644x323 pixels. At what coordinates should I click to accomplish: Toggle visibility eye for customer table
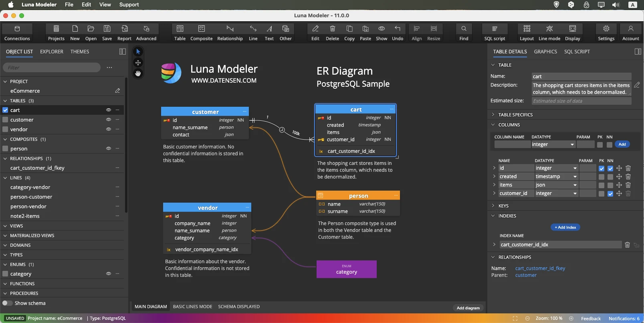(x=108, y=120)
